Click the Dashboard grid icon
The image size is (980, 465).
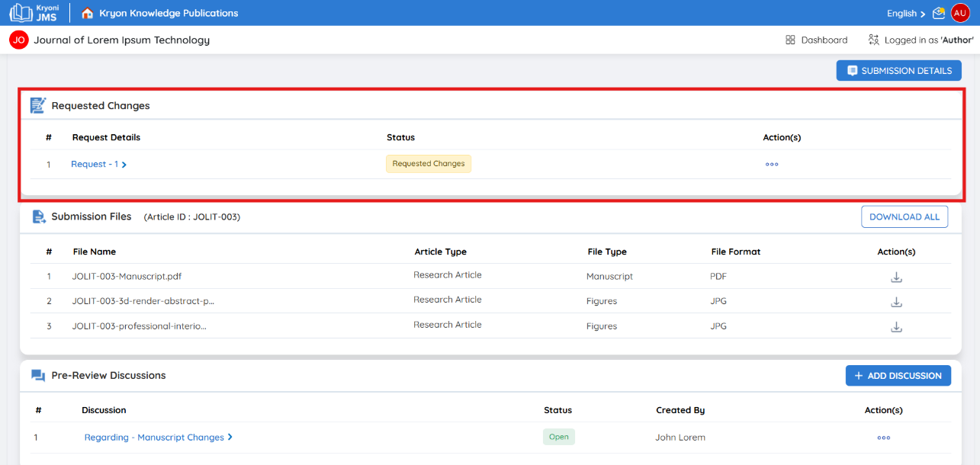coord(790,40)
